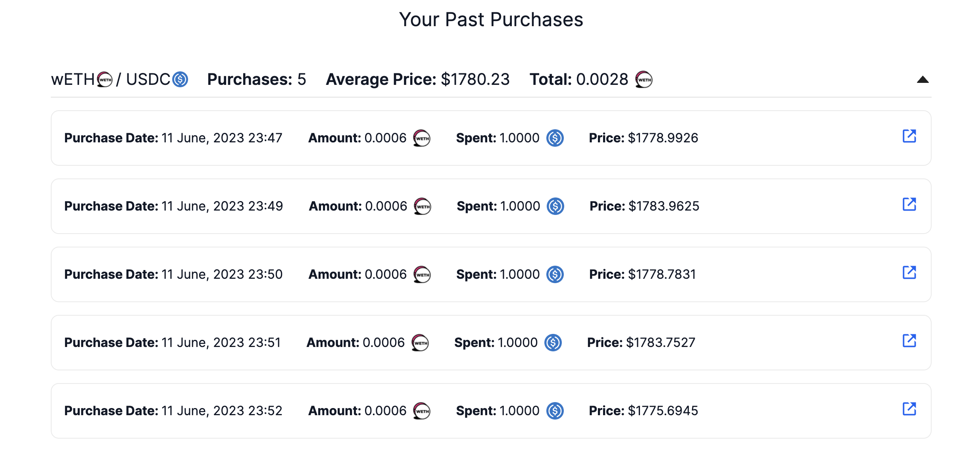This screenshot has width=980, height=460.
Task: Collapse the wETH / USDC purchases list
Action: (x=922, y=80)
